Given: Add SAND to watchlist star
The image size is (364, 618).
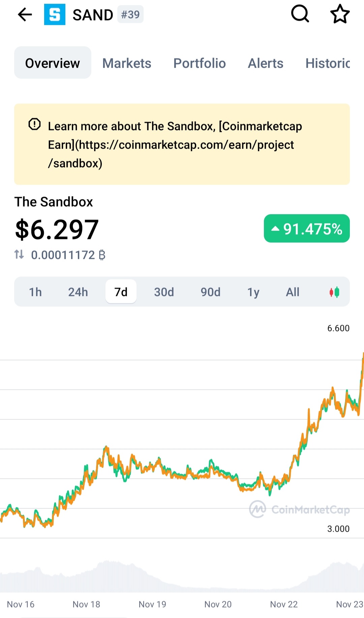Looking at the screenshot, I should point(340,14).
